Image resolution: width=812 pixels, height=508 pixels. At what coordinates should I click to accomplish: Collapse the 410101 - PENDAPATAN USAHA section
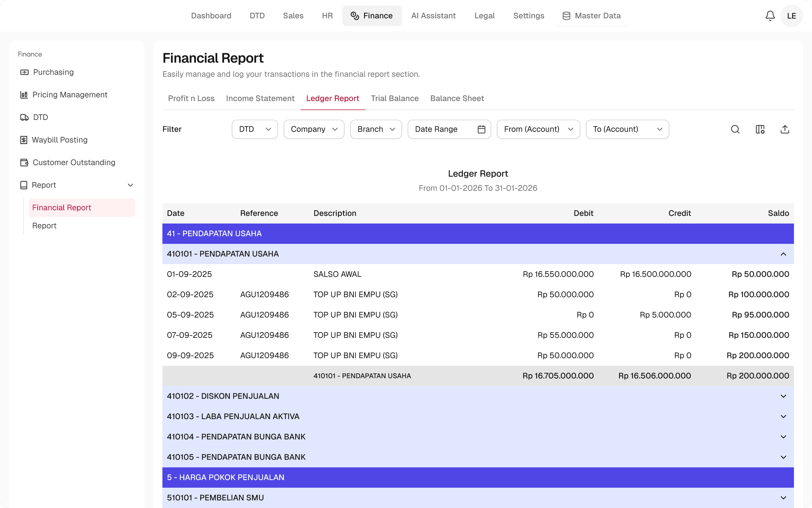point(783,254)
